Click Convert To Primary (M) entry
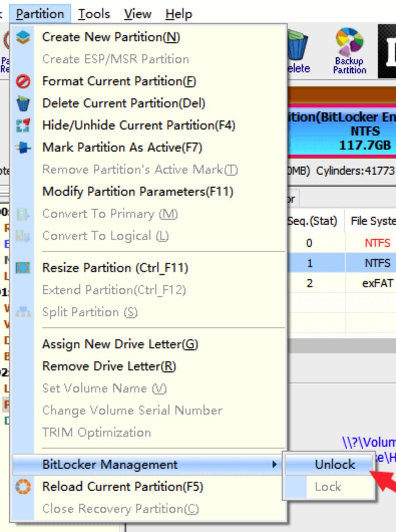396x532 pixels. [x=110, y=214]
